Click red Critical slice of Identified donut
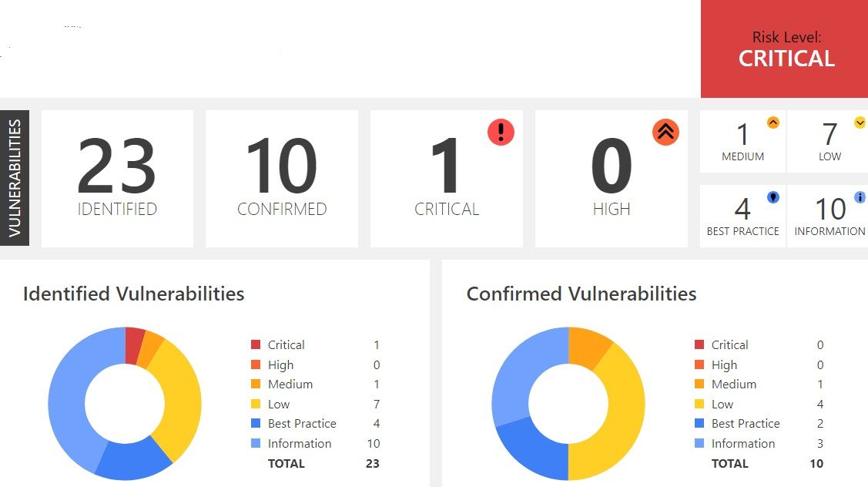The image size is (868, 487). [133, 345]
